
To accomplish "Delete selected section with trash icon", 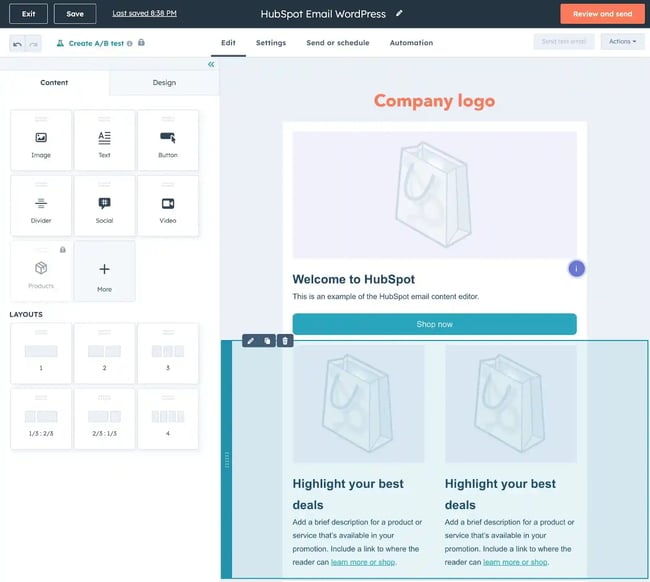I will (284, 341).
